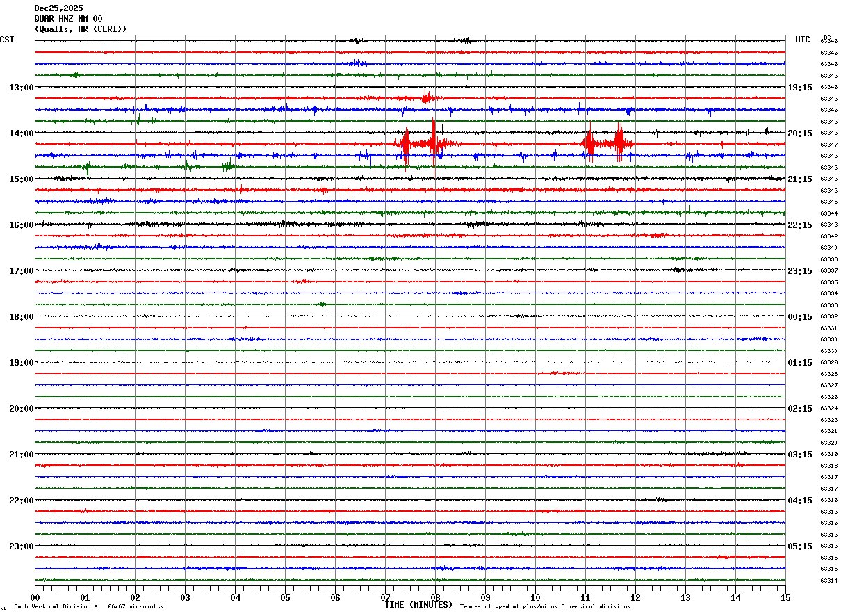Click the 'Traces clipped at plus/minus 5 vertical divisions' note
Viewport: 841px width, 616px height.
[x=545, y=606]
